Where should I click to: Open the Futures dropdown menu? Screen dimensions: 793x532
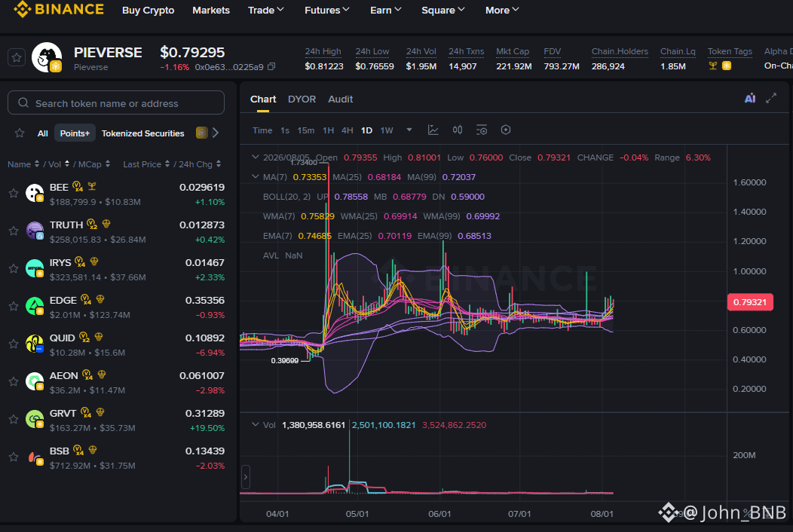326,10
